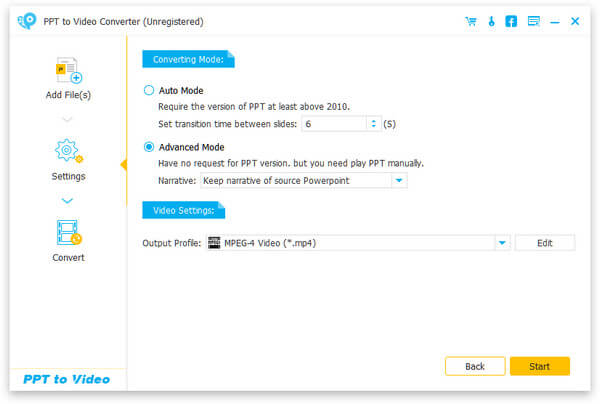Minimize the converter window
Screen dimensions: 600x404
point(554,21)
